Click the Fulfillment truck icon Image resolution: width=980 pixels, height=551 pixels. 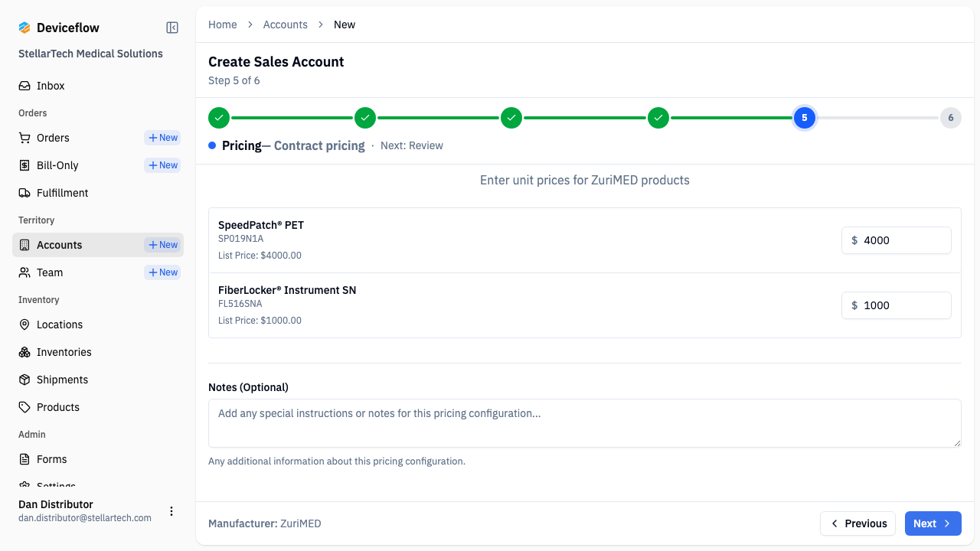coord(24,192)
